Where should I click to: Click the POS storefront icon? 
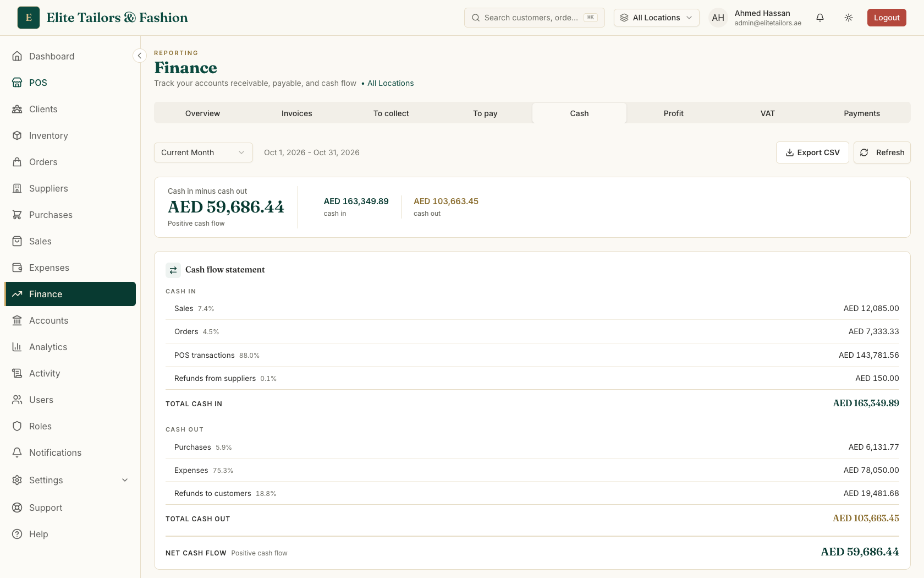(x=17, y=83)
